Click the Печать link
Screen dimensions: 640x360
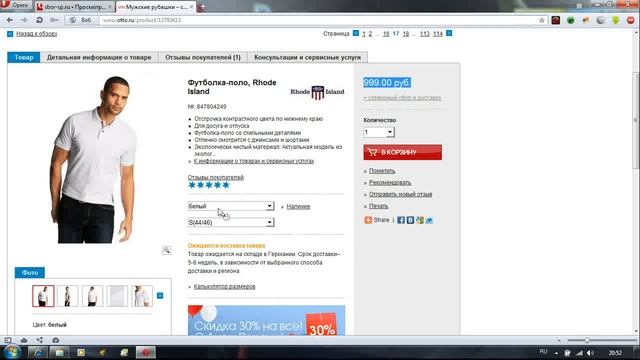pyautogui.click(x=378, y=206)
